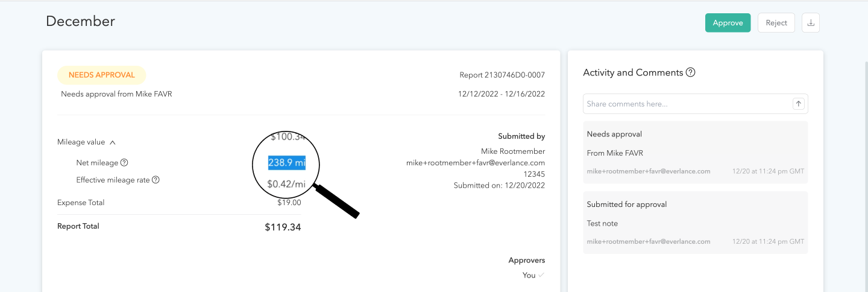Open the Net mileage help tooltip icon
This screenshot has width=868, height=292.
(x=124, y=163)
